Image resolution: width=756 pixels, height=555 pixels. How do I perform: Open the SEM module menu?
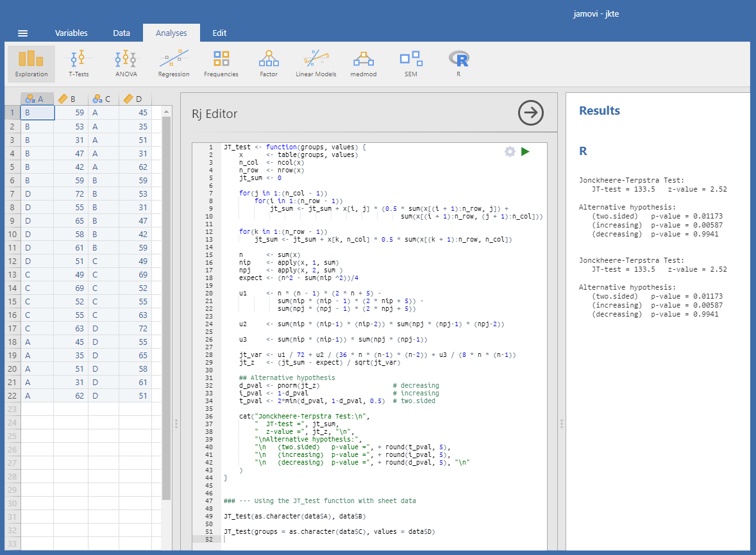tap(411, 64)
